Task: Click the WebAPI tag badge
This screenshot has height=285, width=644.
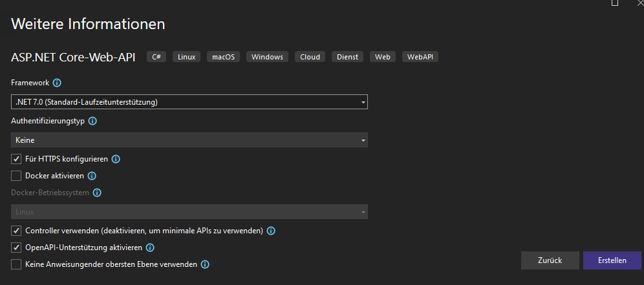Action: coord(420,57)
